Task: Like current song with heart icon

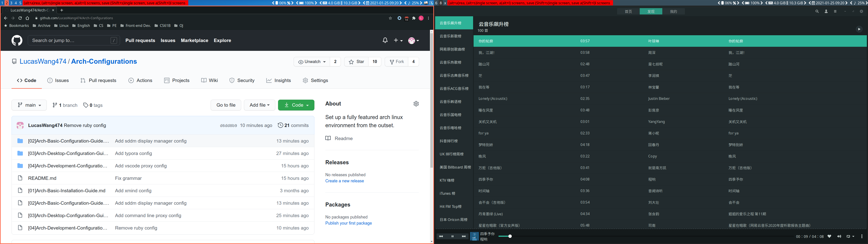Action: tap(830, 236)
